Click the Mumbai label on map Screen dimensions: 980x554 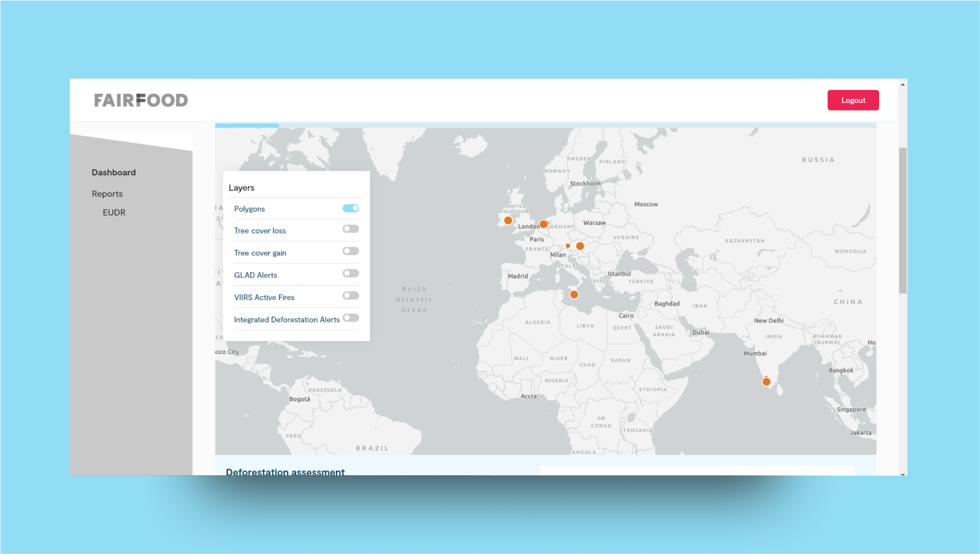(755, 353)
